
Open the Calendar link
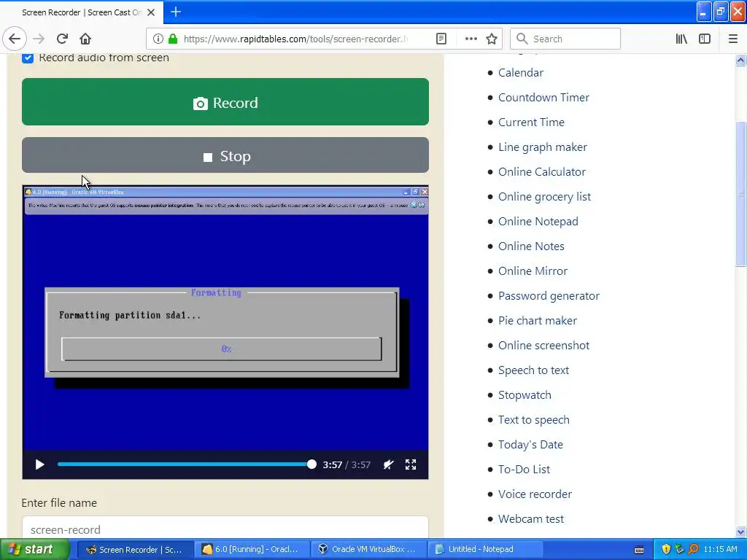(x=521, y=73)
